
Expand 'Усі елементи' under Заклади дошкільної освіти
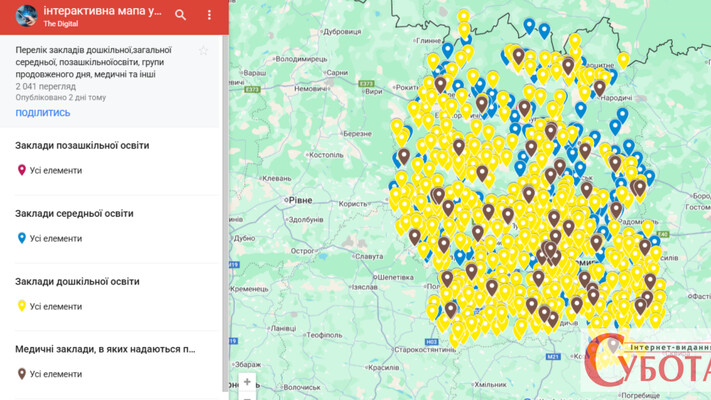[x=56, y=306]
